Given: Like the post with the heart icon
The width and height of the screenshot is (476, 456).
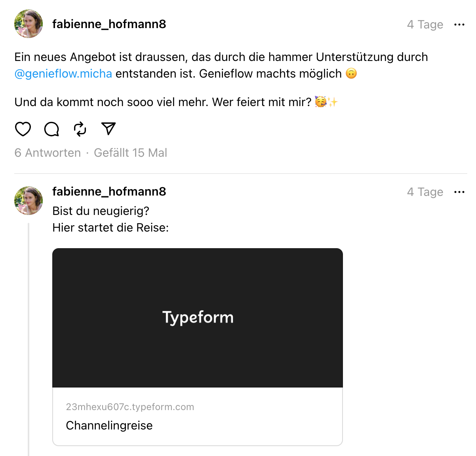Looking at the screenshot, I should [23, 129].
